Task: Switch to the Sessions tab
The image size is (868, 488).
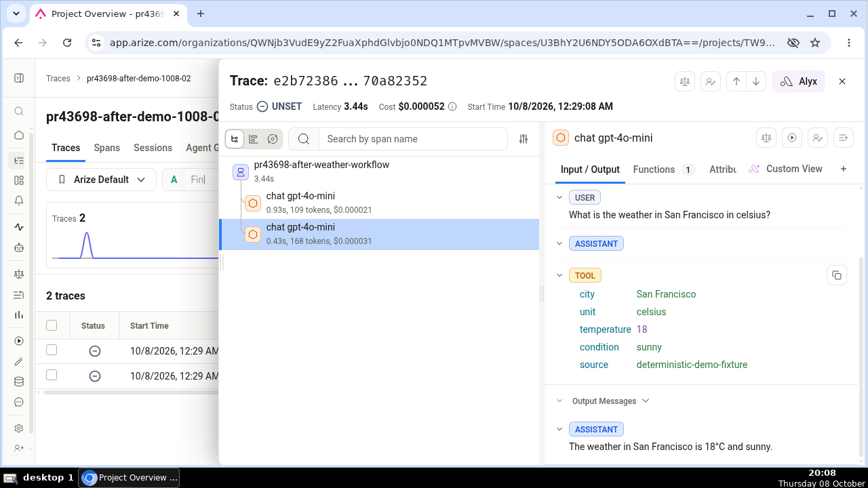Action: (153, 148)
